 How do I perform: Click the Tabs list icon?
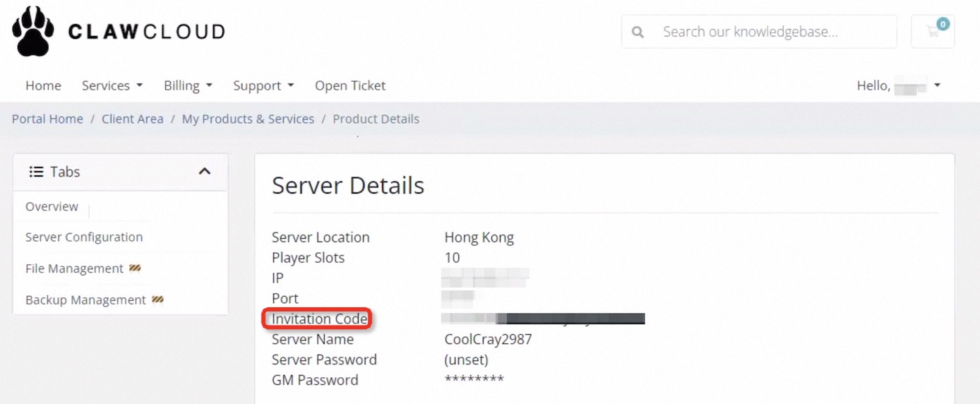[36, 172]
